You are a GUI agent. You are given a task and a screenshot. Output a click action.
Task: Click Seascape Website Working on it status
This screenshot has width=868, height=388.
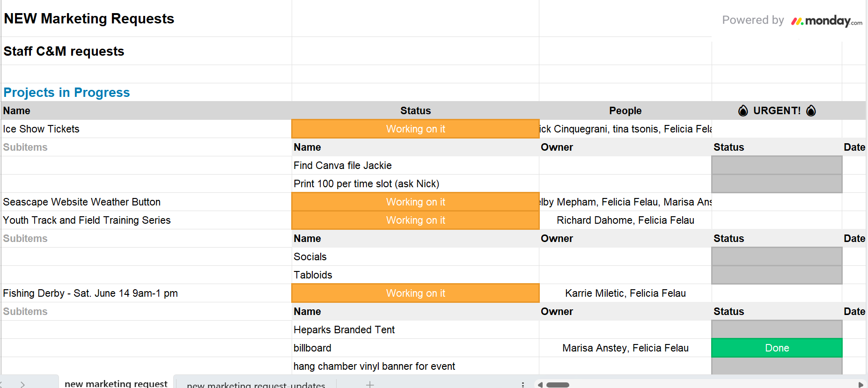point(415,202)
